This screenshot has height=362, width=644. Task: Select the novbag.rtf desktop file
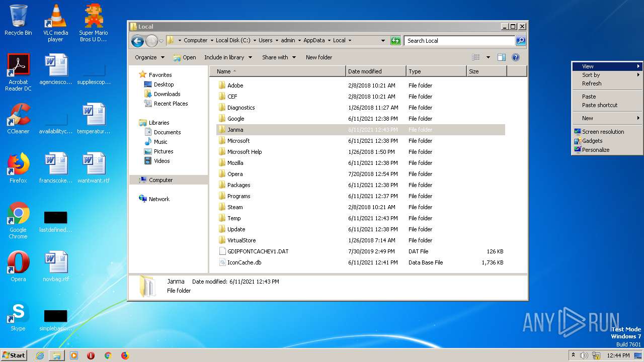coord(56,267)
